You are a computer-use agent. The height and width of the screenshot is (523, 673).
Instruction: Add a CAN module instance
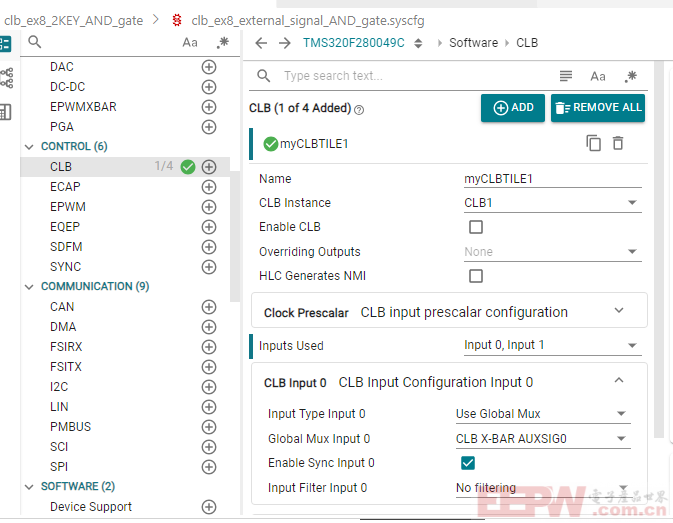pyautogui.click(x=209, y=307)
